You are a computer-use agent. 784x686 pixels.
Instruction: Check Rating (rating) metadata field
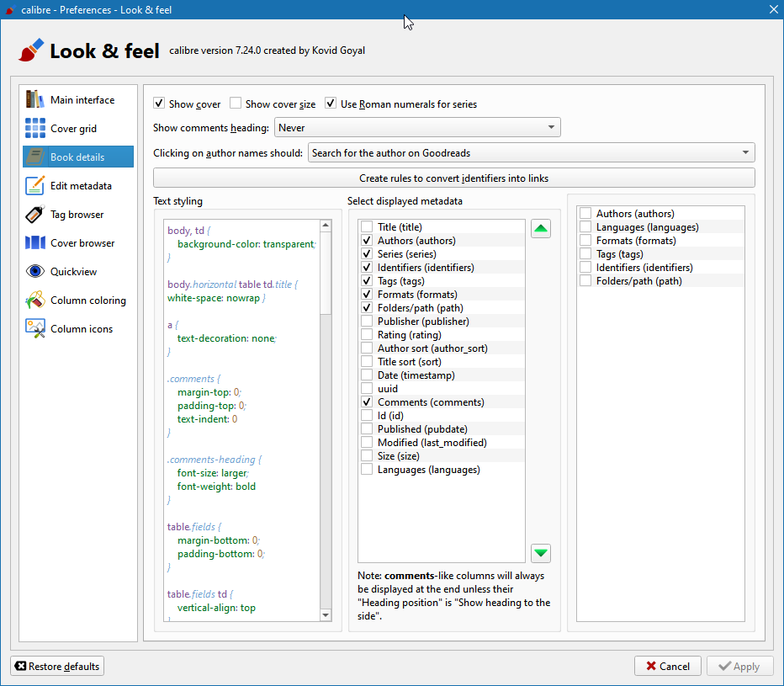367,335
